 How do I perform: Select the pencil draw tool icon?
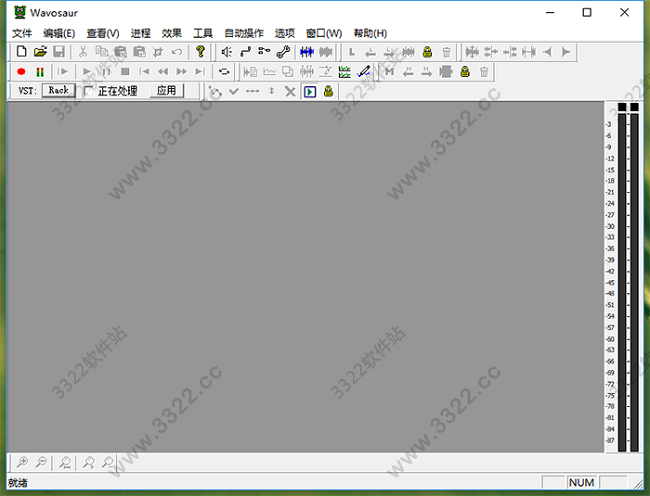[x=364, y=72]
